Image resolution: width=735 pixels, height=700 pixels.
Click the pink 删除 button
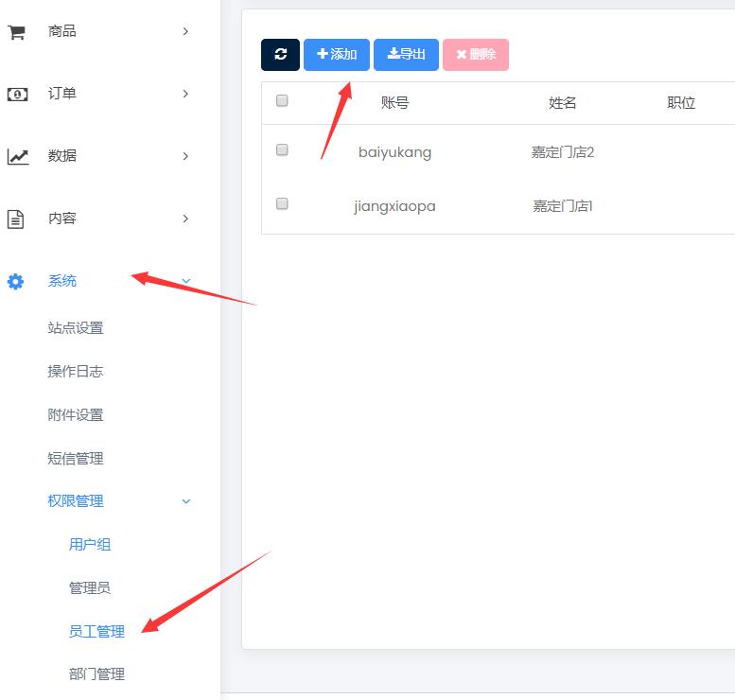click(x=476, y=54)
